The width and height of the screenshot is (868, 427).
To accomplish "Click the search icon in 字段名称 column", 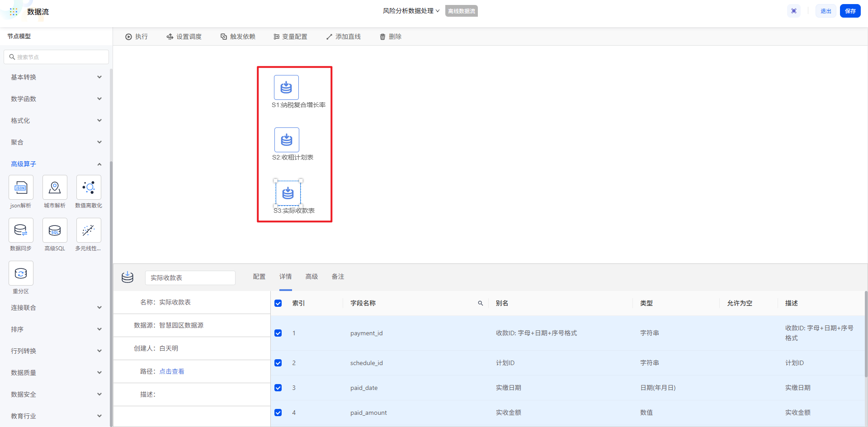I will [481, 303].
